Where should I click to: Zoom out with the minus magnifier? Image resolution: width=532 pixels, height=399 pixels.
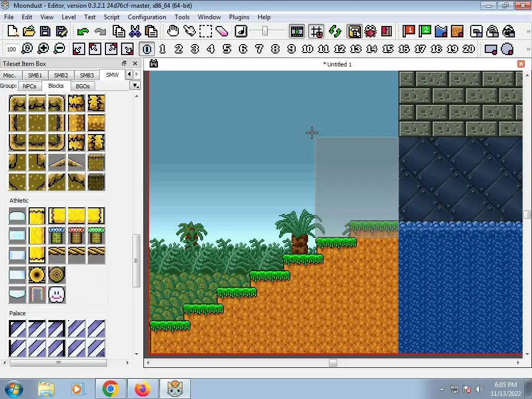pos(59,49)
